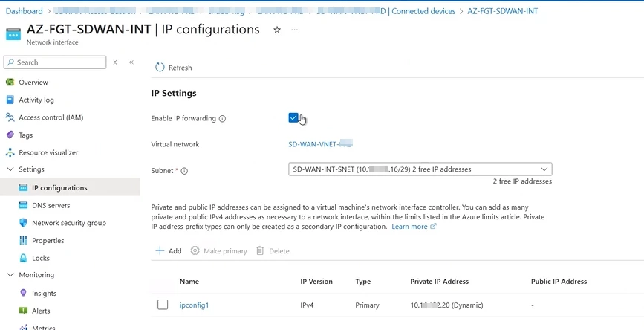Click the Properties bars icon

pos(24,240)
